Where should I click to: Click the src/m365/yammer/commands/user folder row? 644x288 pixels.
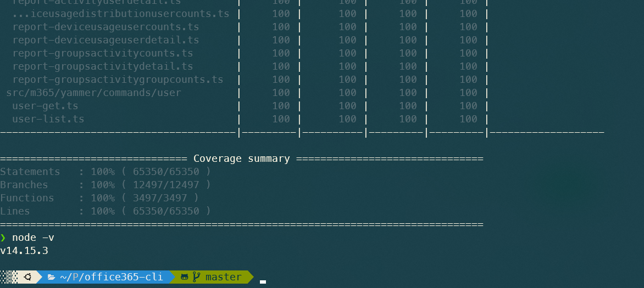93,93
